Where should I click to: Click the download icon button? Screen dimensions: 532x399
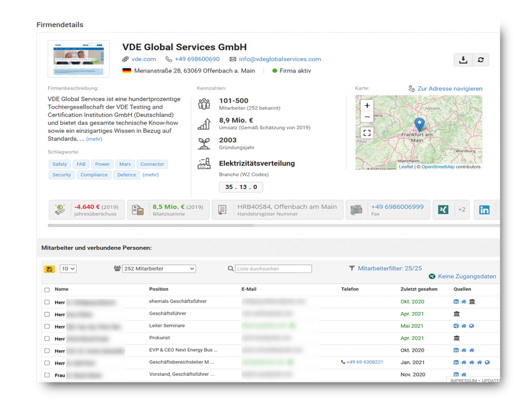point(463,60)
